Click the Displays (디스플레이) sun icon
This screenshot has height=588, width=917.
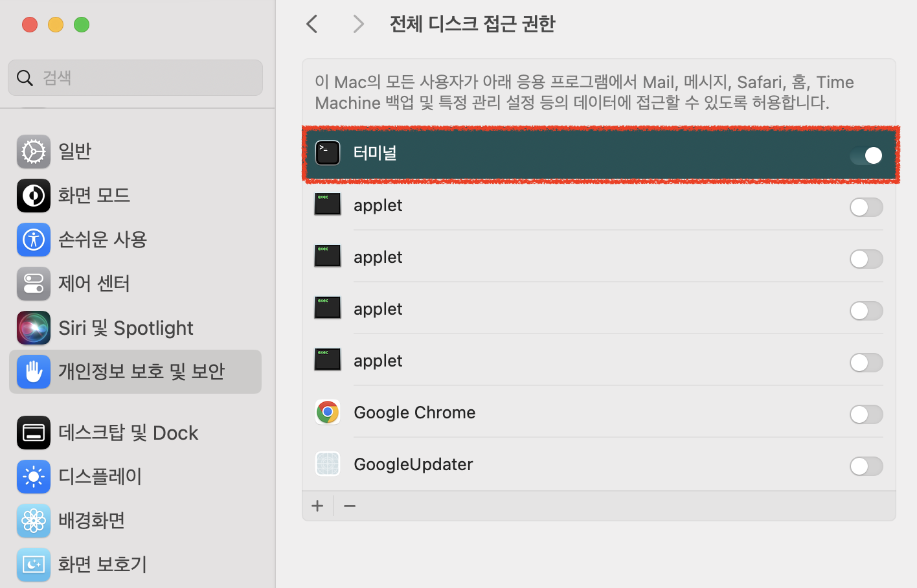(34, 477)
